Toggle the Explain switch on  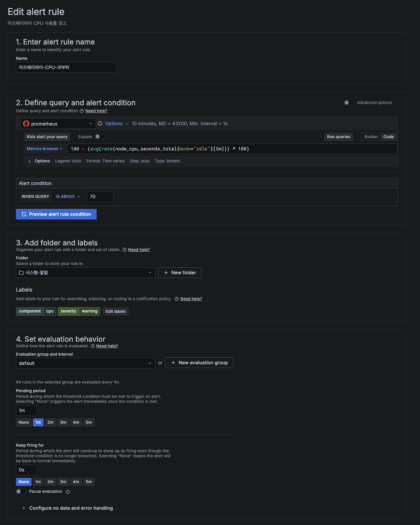[x=100, y=136]
